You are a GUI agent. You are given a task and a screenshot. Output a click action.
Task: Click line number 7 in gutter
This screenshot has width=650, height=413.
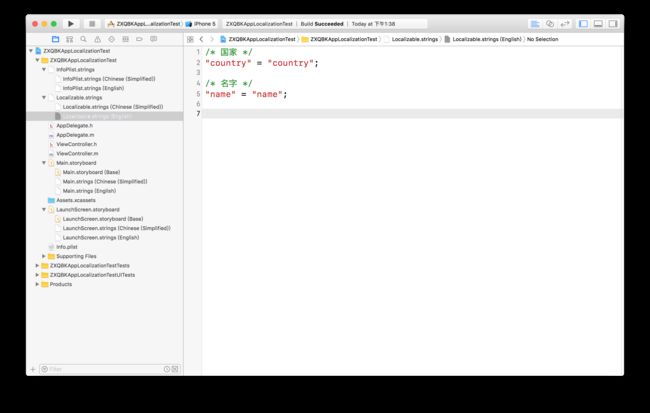(198, 114)
